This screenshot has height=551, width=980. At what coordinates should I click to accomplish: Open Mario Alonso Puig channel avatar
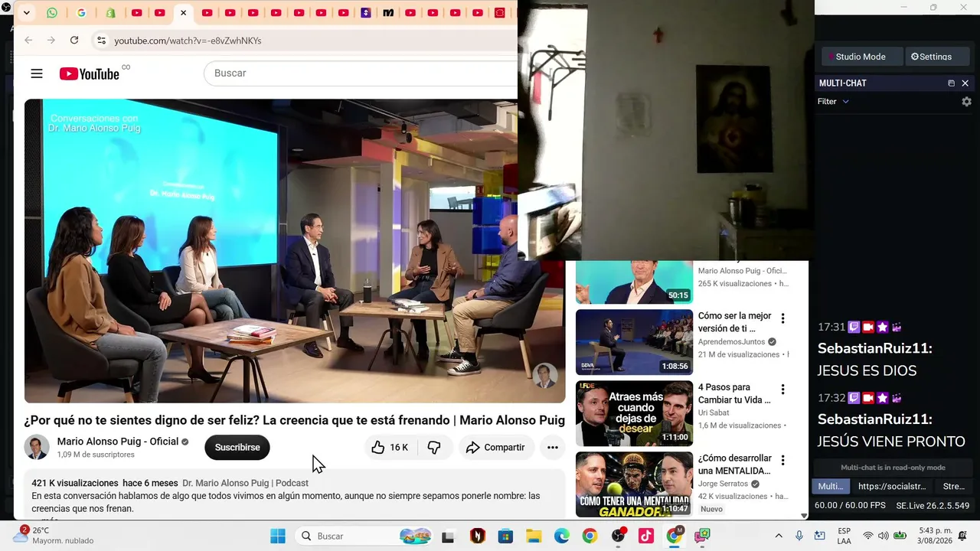[x=37, y=448]
